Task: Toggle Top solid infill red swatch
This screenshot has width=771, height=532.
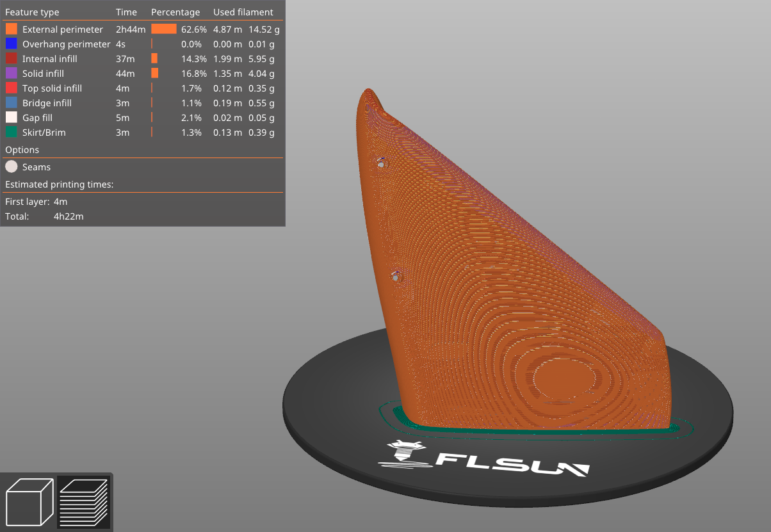Action: pyautogui.click(x=12, y=88)
